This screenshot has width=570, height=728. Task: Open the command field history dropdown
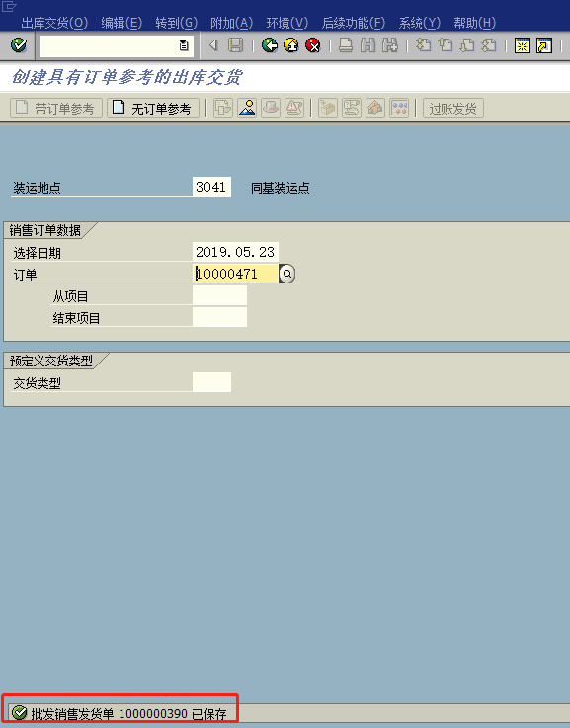[184, 45]
